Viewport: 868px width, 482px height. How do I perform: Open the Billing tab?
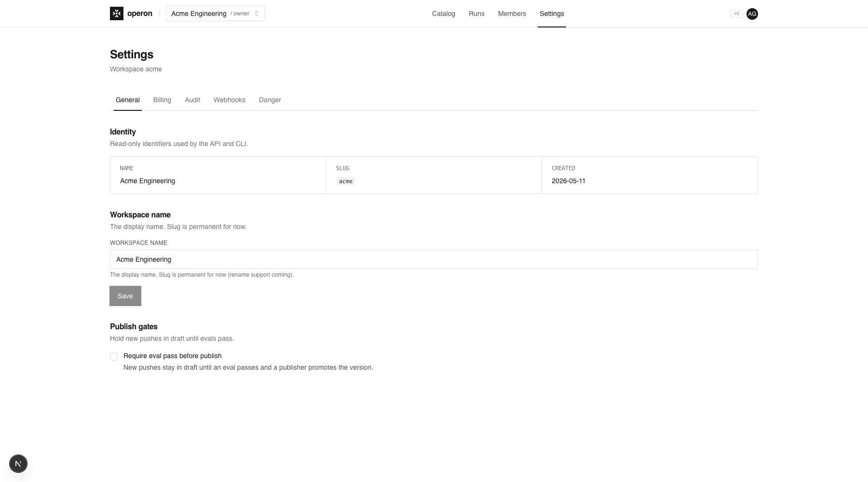[162, 100]
